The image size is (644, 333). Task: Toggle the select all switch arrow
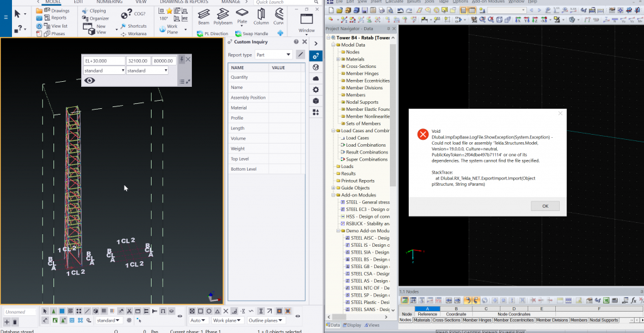click(x=45, y=311)
